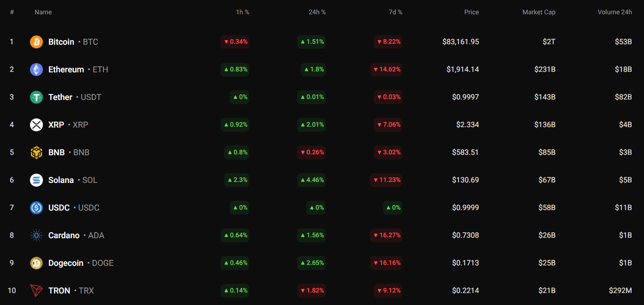The image size is (644, 305).
Task: Click the TRON price $0.2214
Action: 465,291
